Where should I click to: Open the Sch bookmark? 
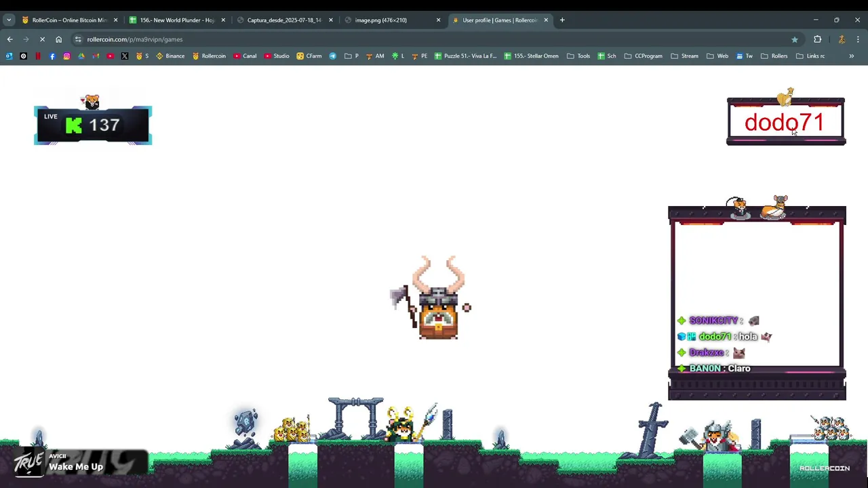[x=607, y=56]
